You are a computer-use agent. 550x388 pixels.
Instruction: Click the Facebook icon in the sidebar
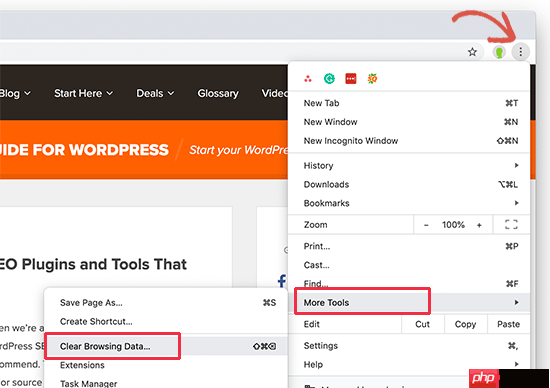pyautogui.click(x=282, y=281)
